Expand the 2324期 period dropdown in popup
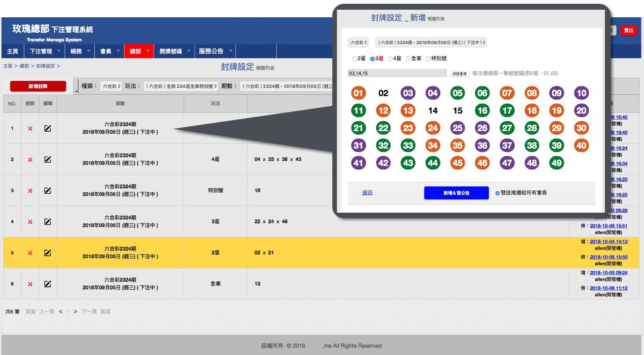This screenshot has width=644, height=355. [x=431, y=43]
